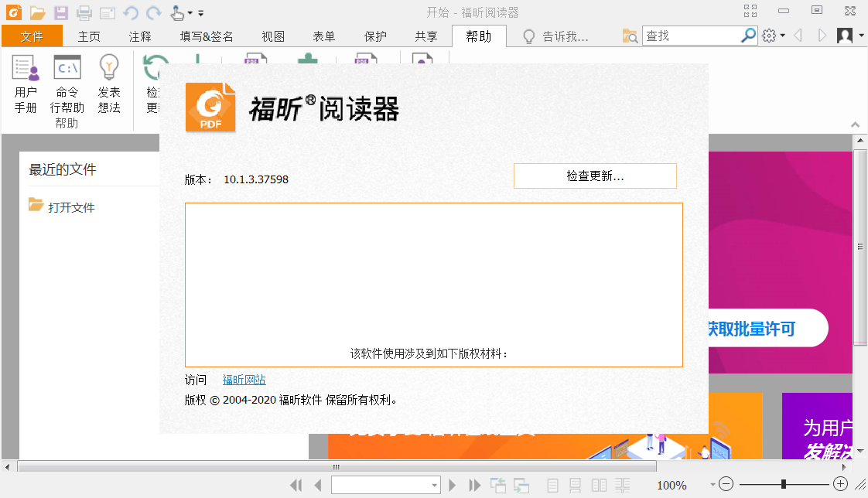Screen dimensions: 868x498
Task: Click the Foxit PDF logo in About dialog
Action: [210, 108]
